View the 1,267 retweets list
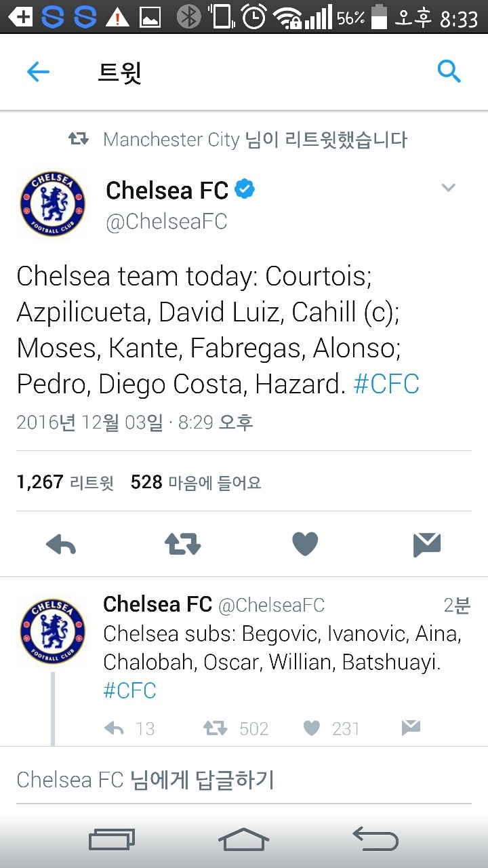488x868 pixels. 65,482
